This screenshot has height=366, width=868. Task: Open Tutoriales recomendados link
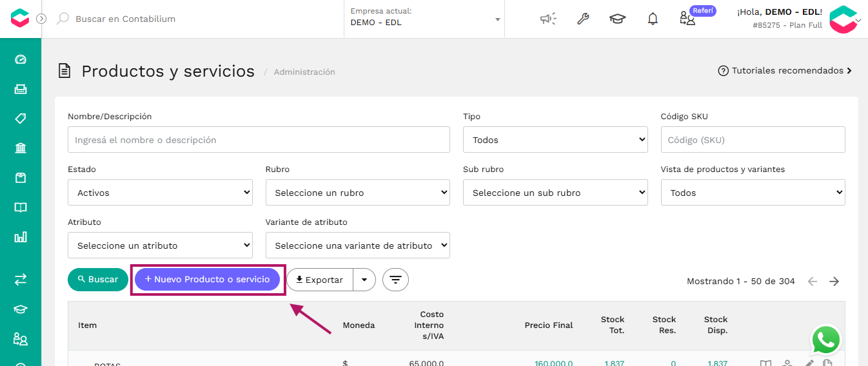coord(785,71)
